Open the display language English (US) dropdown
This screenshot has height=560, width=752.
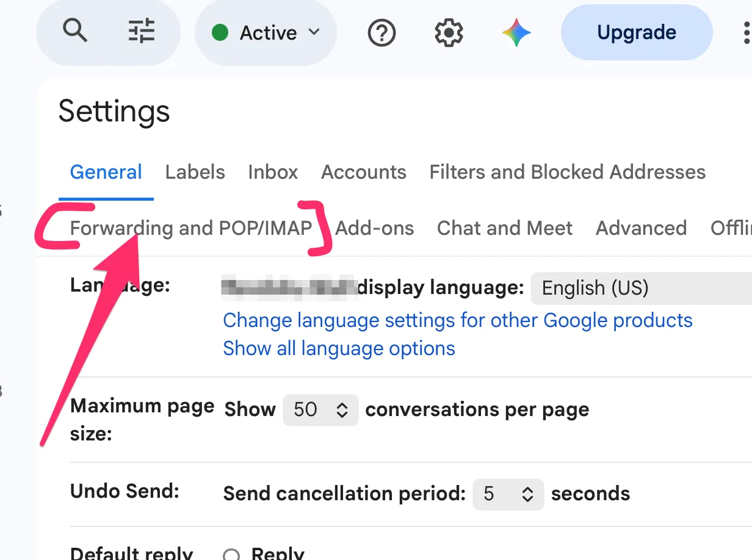pyautogui.click(x=641, y=288)
